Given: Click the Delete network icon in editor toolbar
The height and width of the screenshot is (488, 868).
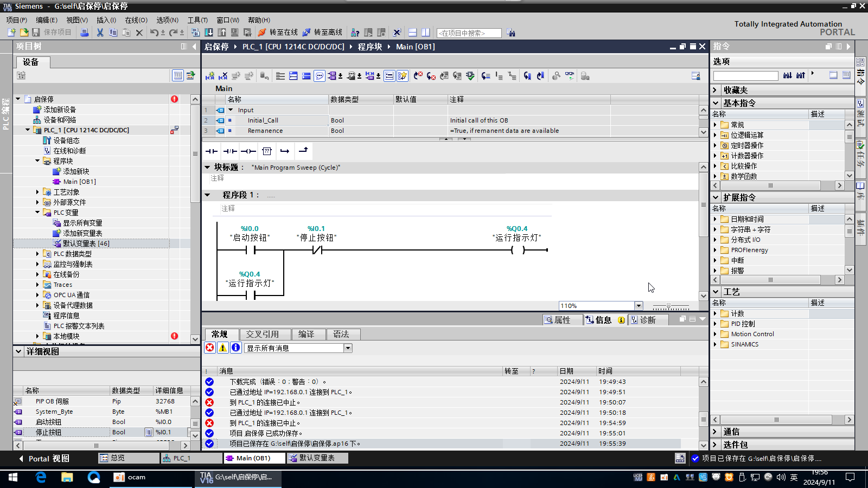Looking at the screenshot, I should click(223, 76).
